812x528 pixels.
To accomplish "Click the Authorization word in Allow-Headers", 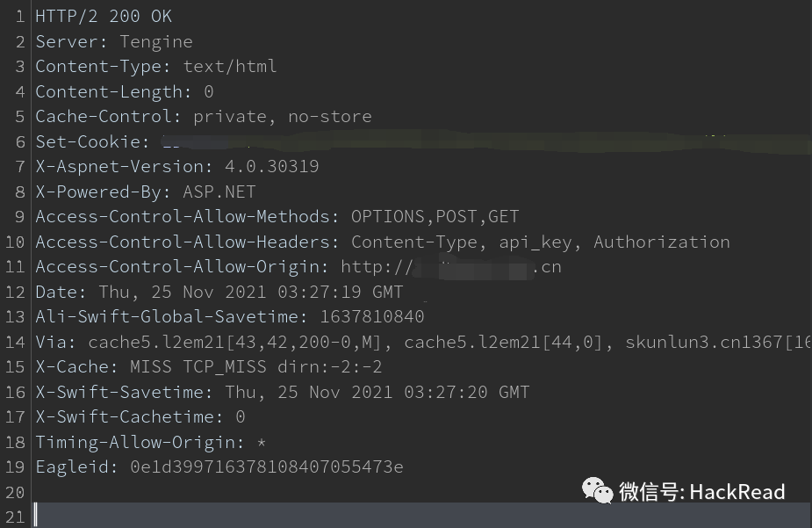I will (x=662, y=242).
